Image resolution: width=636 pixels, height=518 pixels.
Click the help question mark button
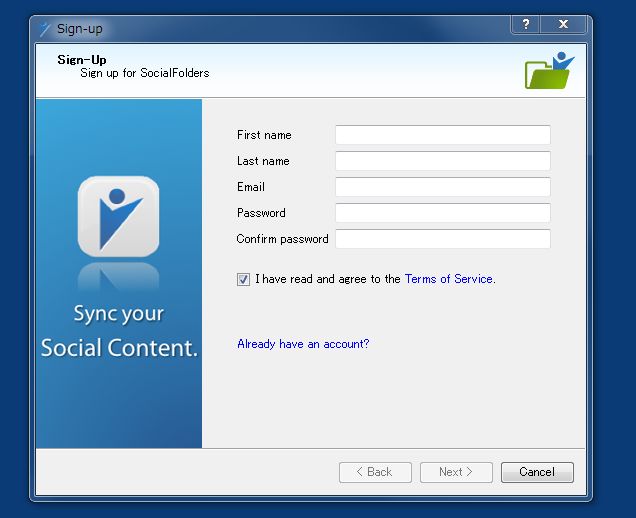click(x=526, y=24)
